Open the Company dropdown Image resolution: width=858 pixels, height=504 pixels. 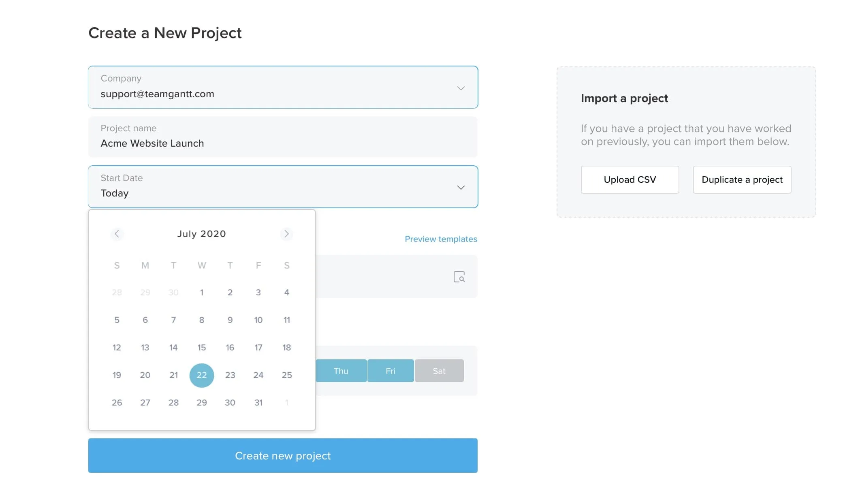point(461,88)
